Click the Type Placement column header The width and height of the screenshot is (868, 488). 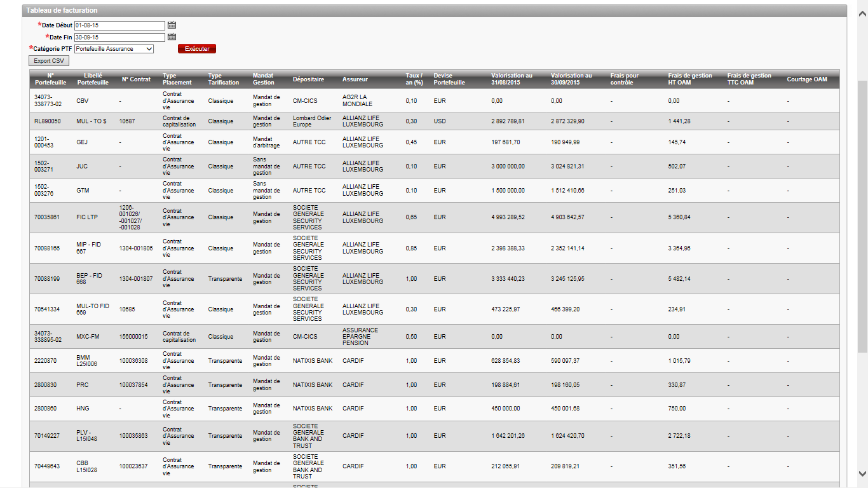click(x=177, y=79)
